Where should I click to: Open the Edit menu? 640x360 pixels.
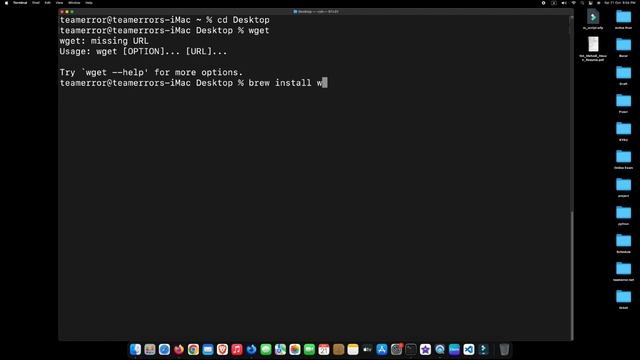click(x=48, y=3)
